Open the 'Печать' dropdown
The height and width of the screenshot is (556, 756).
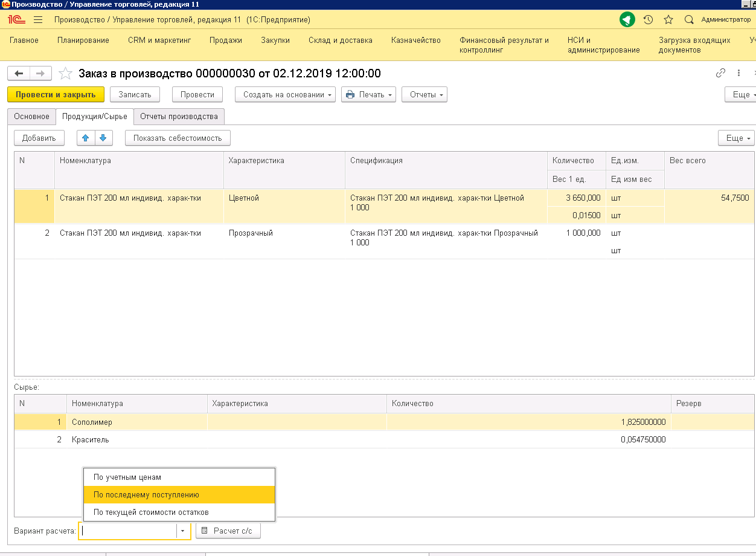click(368, 95)
